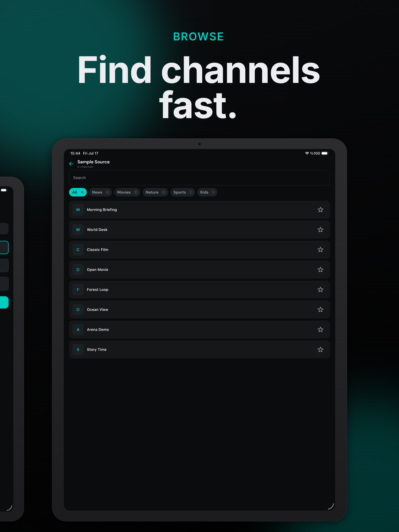Play the Classic Film channel

(x=199, y=250)
